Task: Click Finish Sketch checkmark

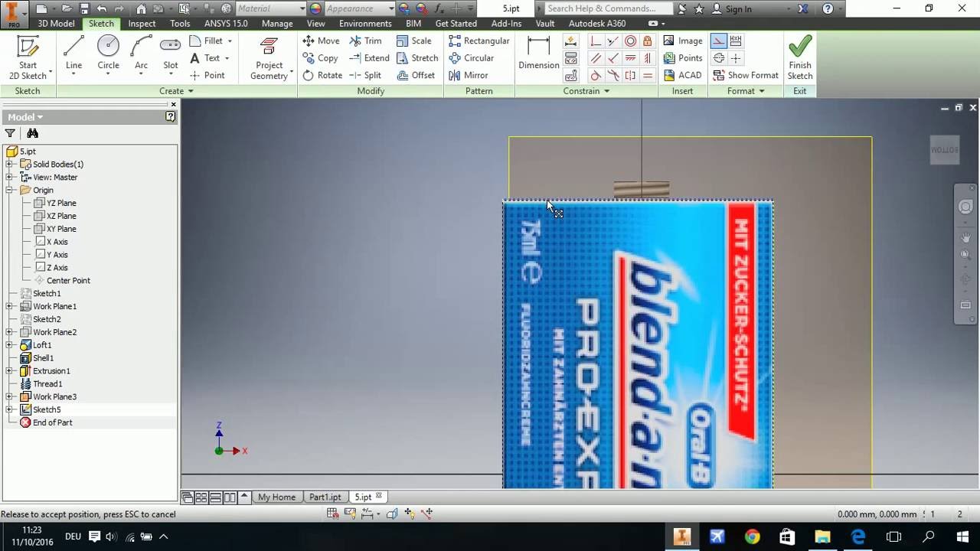Action: pos(800,57)
